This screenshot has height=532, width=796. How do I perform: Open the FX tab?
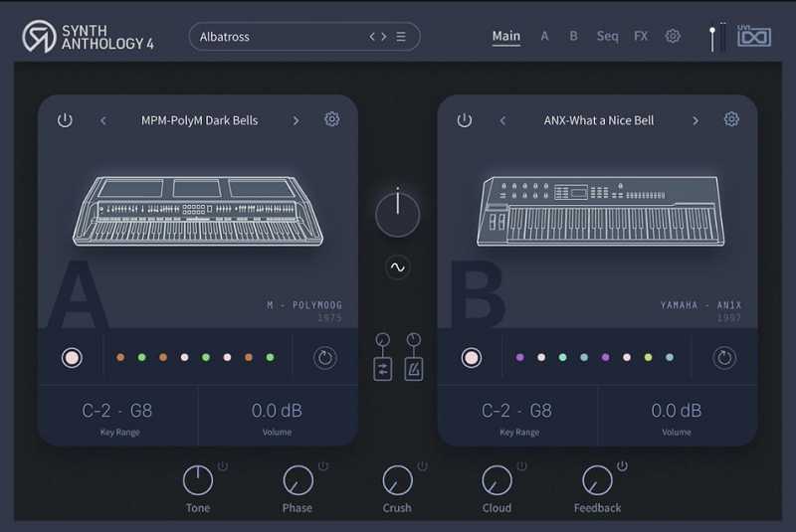point(641,37)
